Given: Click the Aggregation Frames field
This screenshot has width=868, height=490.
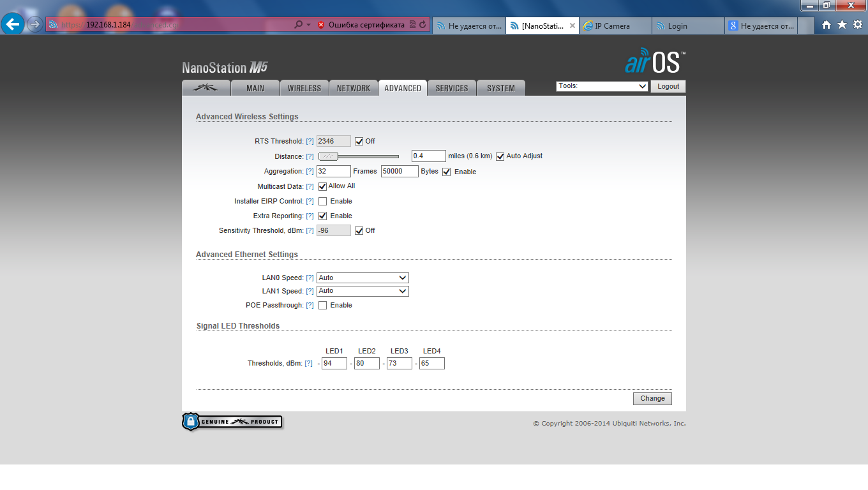Looking at the screenshot, I should (334, 171).
